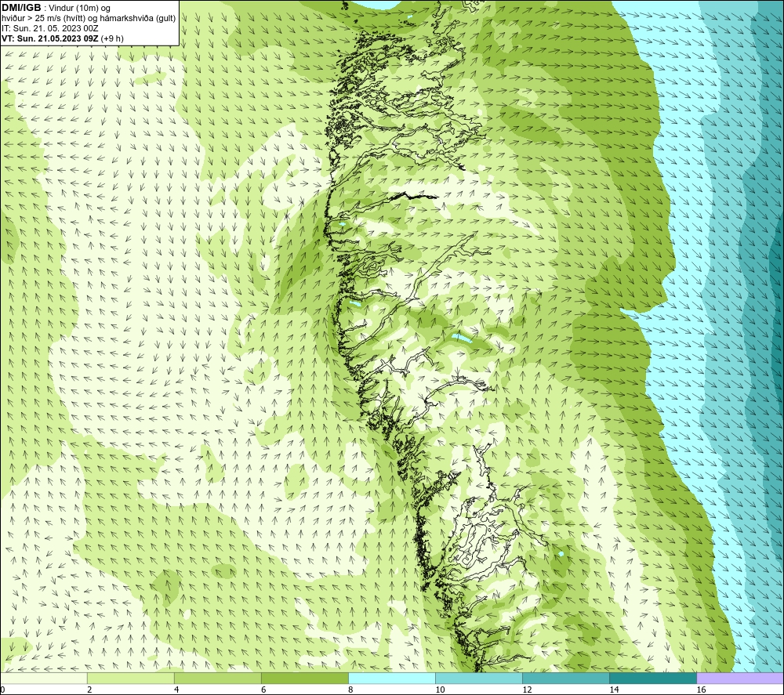Click the 0–2 m/s pale legend swatch
The image size is (784, 695).
click(44, 678)
